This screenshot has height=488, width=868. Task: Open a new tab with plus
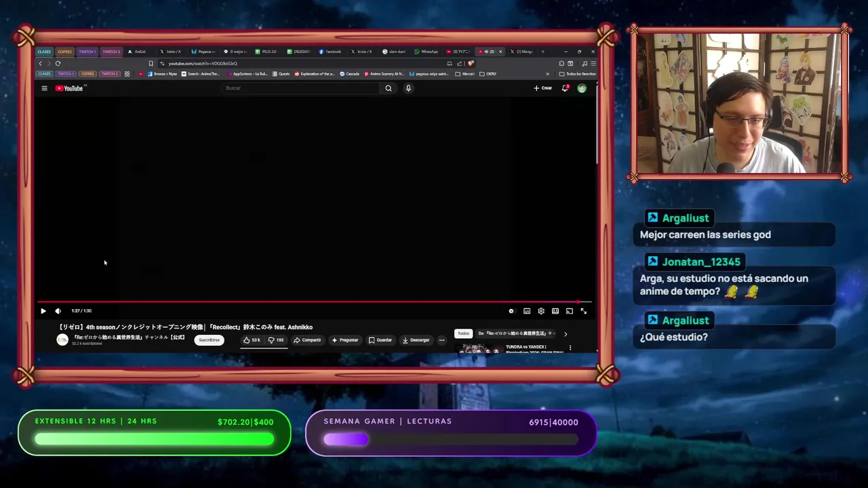tap(542, 52)
